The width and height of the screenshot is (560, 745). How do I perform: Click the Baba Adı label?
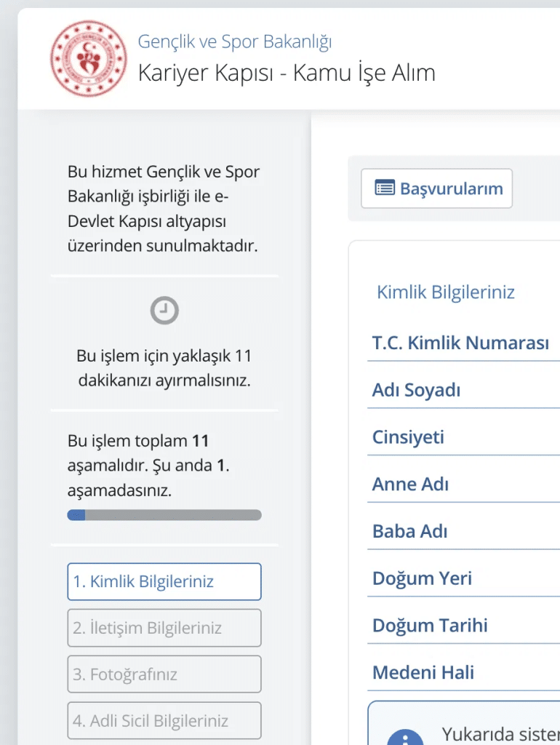pyautogui.click(x=410, y=531)
